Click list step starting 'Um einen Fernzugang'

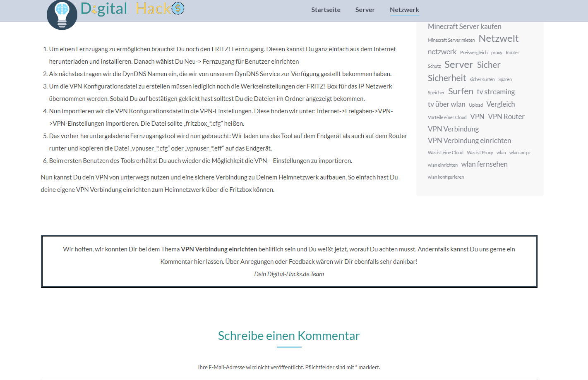(x=223, y=55)
